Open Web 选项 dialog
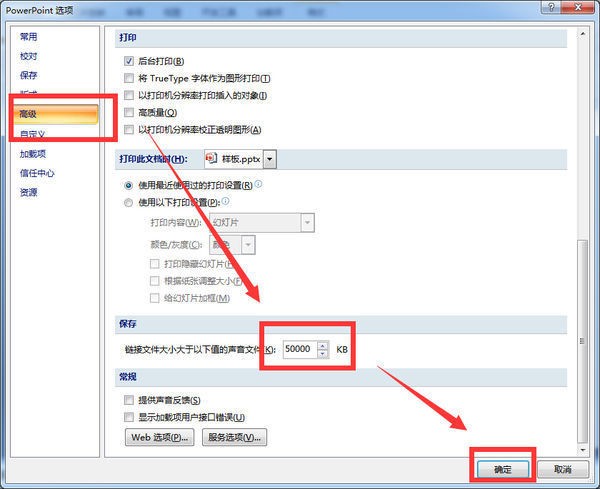Image resolution: width=600 pixels, height=489 pixels. click(160, 437)
